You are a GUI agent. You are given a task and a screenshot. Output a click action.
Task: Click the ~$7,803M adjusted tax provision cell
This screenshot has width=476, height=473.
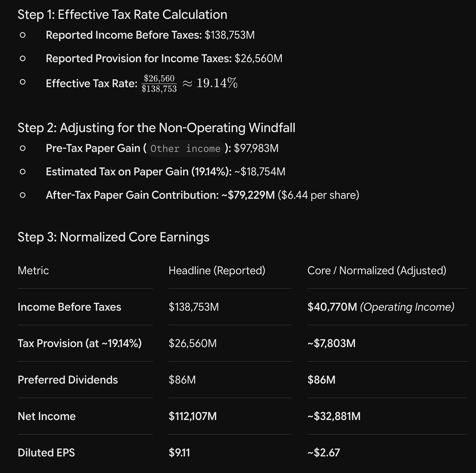(331, 343)
